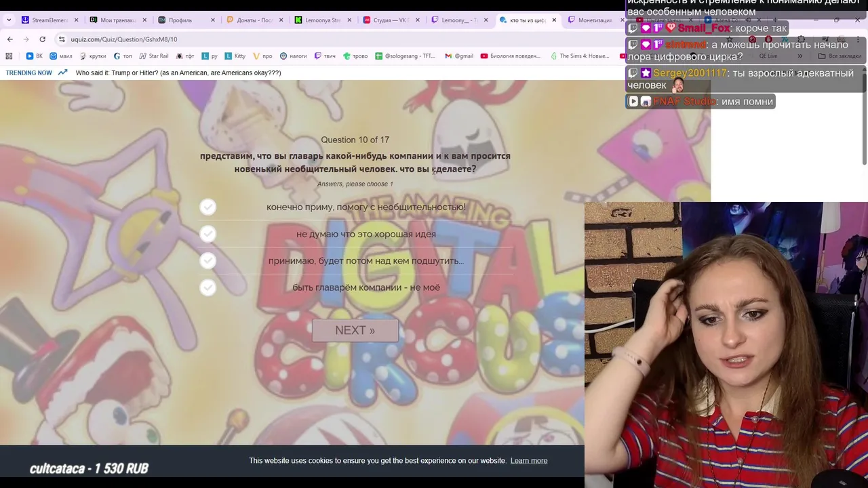
Task: Expand the tab search dropdown arrow
Action: (9, 20)
